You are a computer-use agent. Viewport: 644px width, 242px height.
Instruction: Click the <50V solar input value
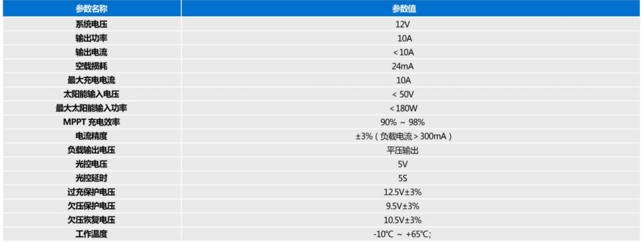coord(403,94)
